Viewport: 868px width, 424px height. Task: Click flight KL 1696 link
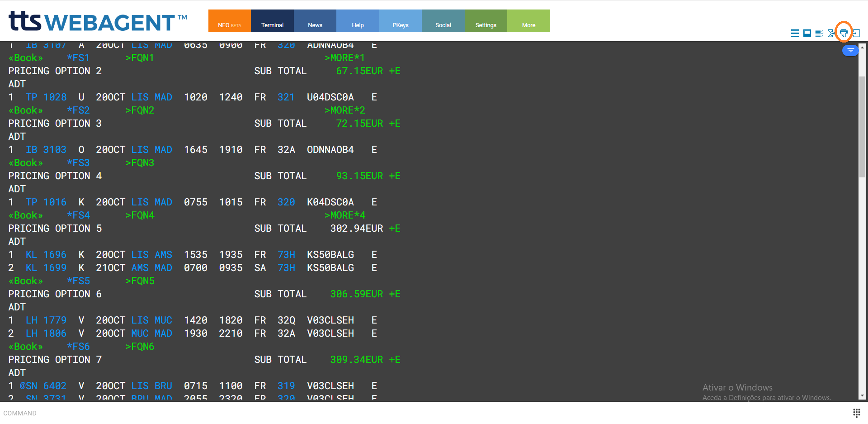tap(46, 255)
